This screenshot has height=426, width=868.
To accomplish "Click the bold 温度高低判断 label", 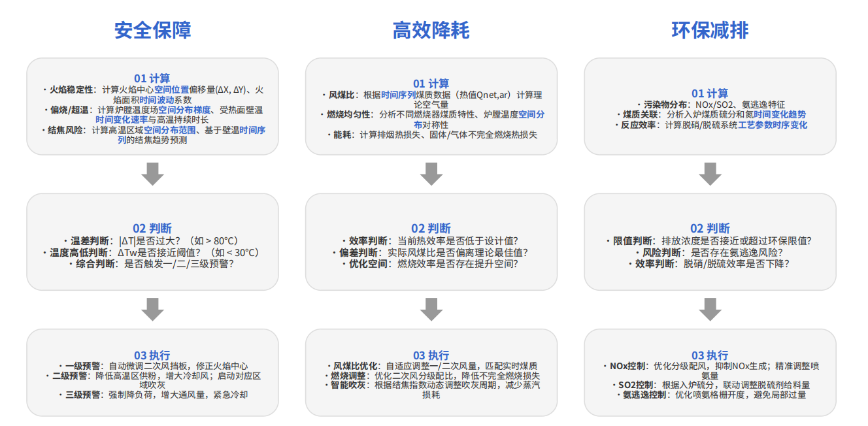I will click(79, 252).
